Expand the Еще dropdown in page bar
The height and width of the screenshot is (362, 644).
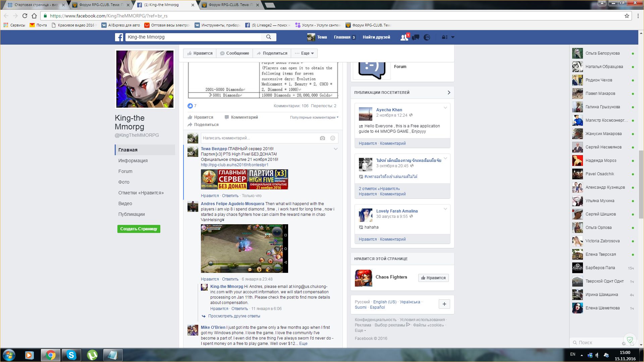pos(305,53)
